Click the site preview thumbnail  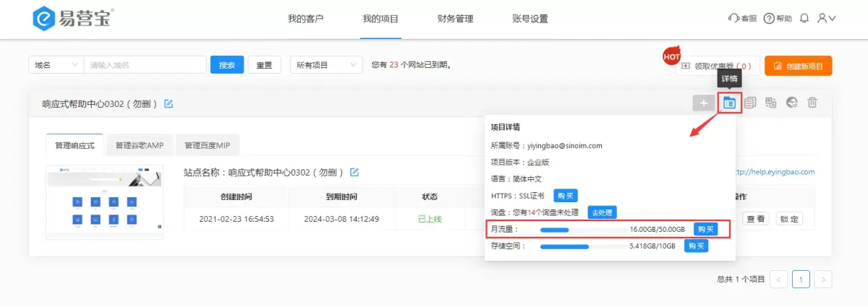click(103, 202)
